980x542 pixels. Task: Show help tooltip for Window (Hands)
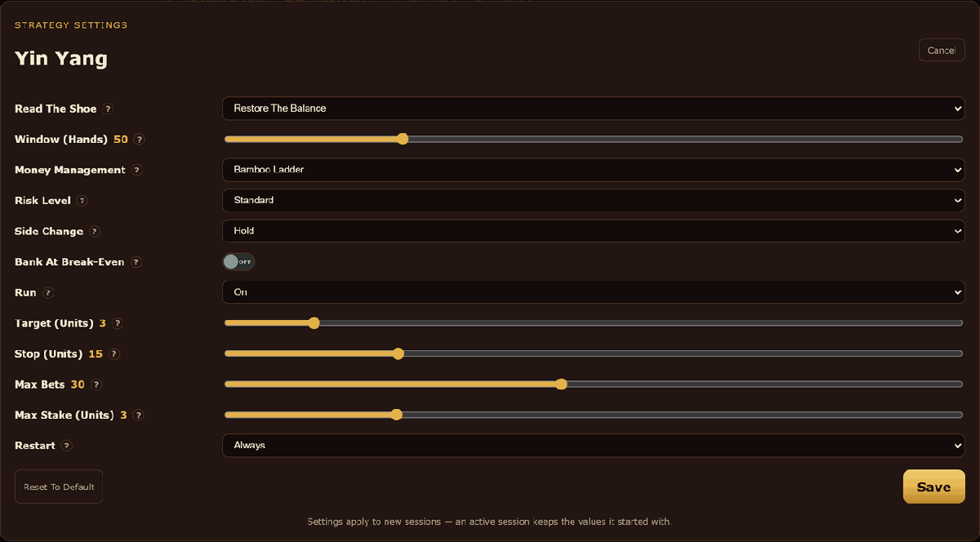point(140,140)
